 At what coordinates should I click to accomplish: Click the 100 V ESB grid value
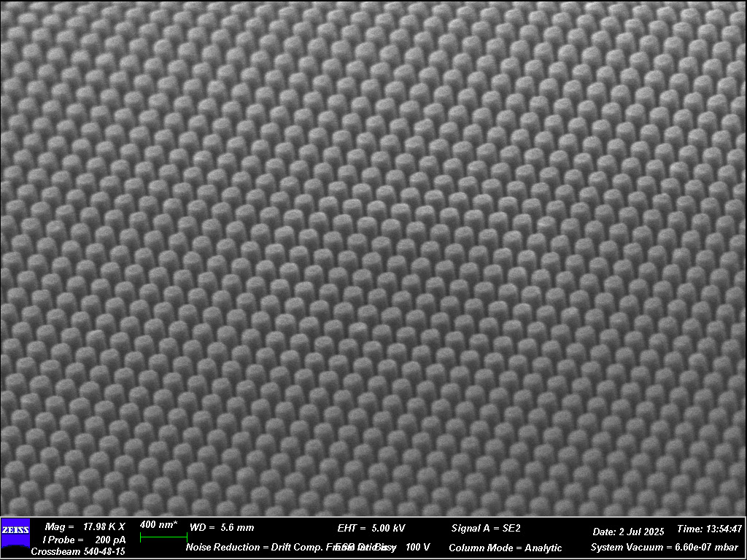pos(418,547)
